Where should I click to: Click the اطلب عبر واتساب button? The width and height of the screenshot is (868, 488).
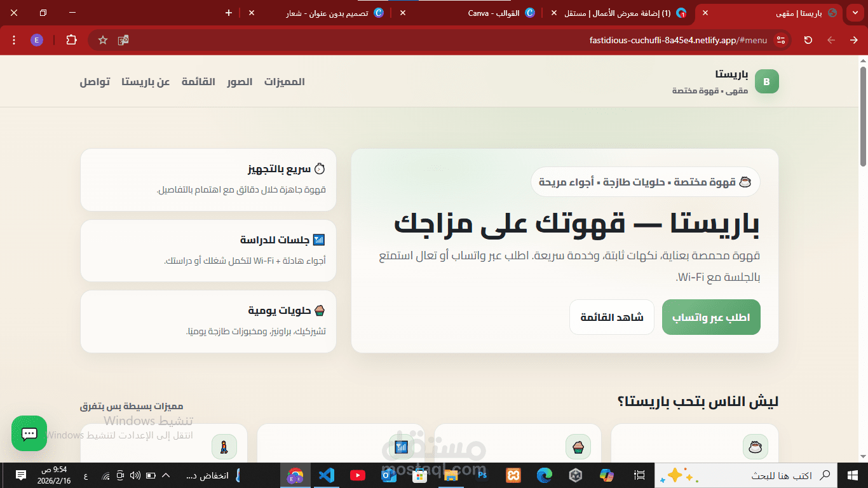711,317
